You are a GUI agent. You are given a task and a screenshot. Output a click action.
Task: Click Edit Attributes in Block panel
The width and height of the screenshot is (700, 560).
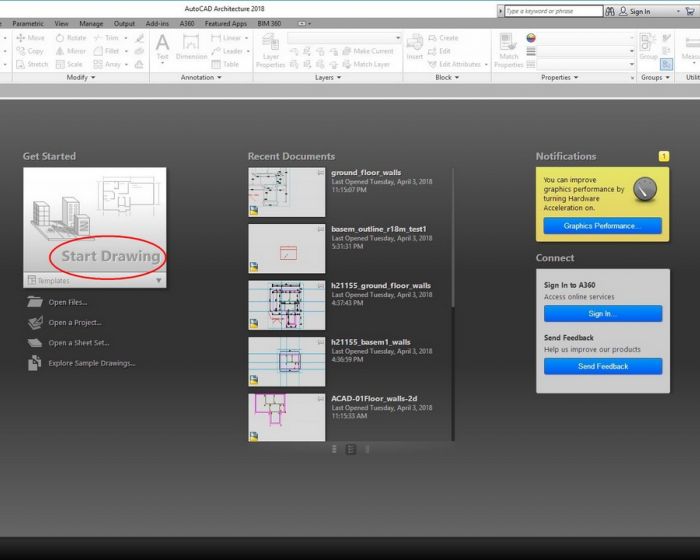pyautogui.click(x=454, y=64)
